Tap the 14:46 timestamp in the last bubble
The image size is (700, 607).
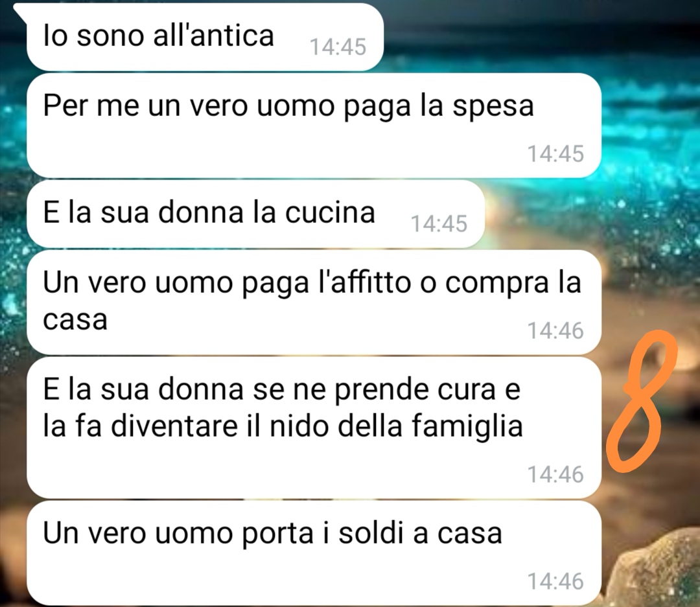coord(556,581)
